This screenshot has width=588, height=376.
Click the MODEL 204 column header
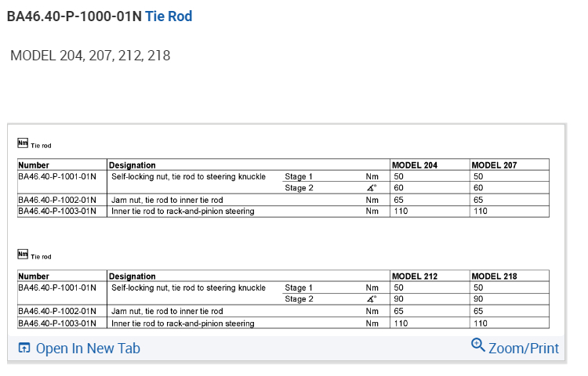tap(415, 165)
